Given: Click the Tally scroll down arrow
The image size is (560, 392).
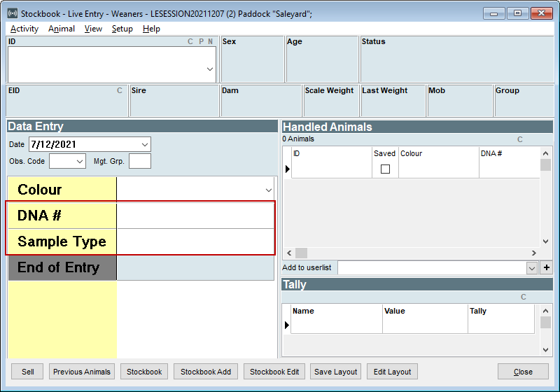Looking at the screenshot, I should coord(545,350).
